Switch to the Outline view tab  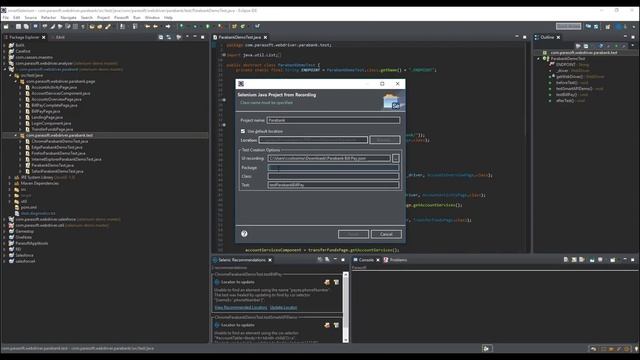(x=547, y=37)
